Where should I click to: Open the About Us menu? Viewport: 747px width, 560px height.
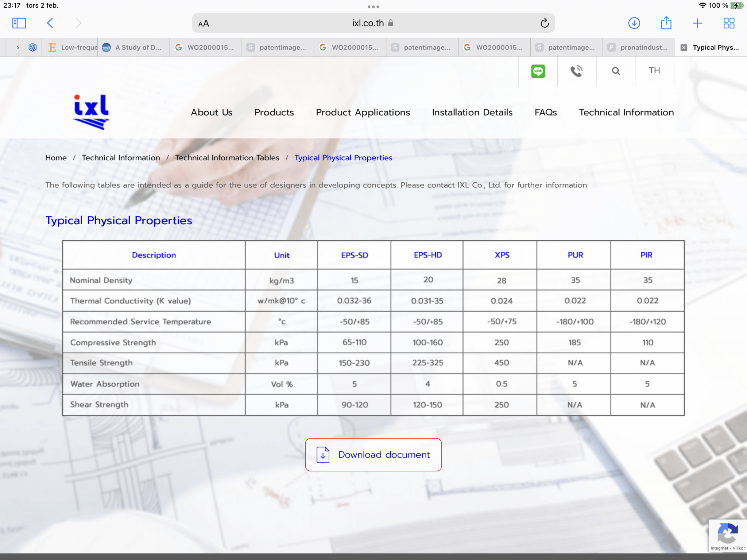tap(212, 112)
